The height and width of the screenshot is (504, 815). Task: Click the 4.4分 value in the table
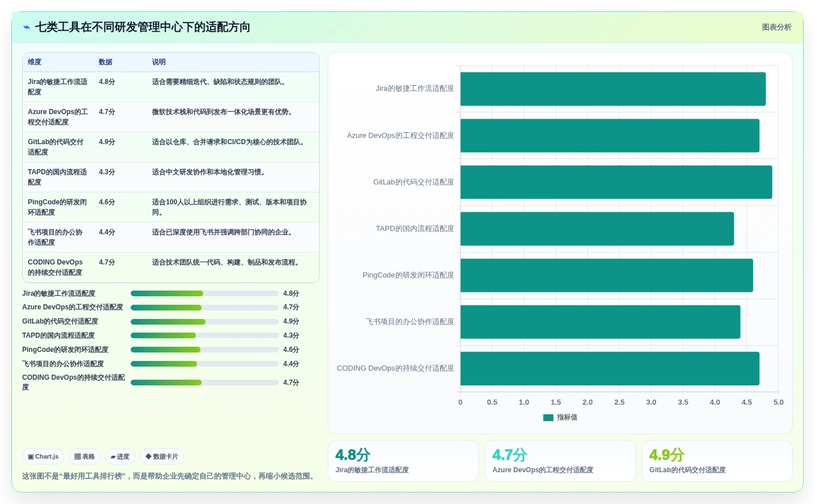coord(107,232)
